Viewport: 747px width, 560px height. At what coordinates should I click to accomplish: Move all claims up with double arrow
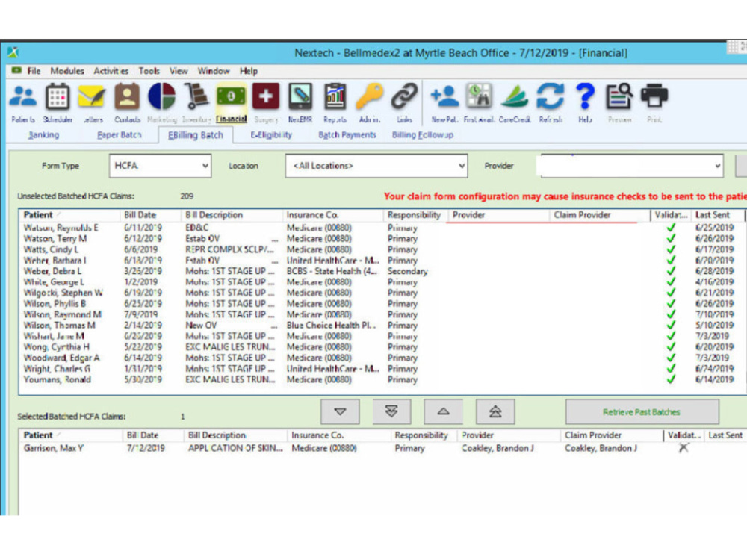pos(495,411)
